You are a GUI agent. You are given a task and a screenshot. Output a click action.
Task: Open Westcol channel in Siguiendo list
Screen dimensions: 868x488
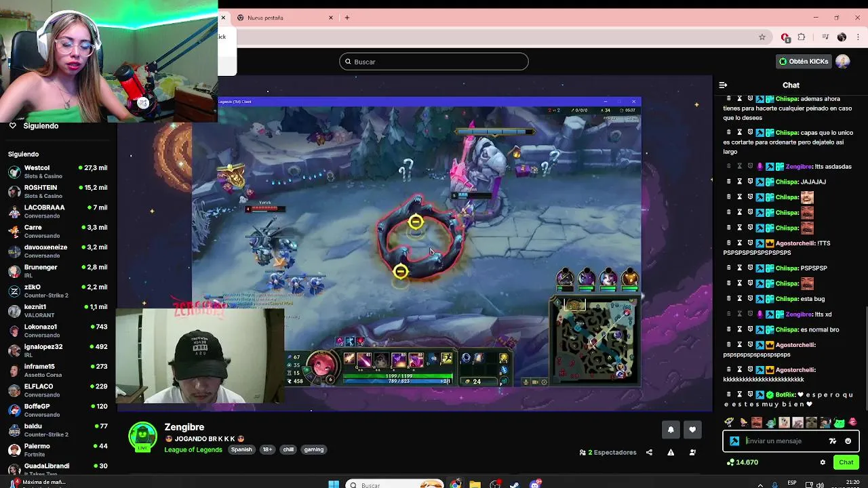tap(58, 171)
